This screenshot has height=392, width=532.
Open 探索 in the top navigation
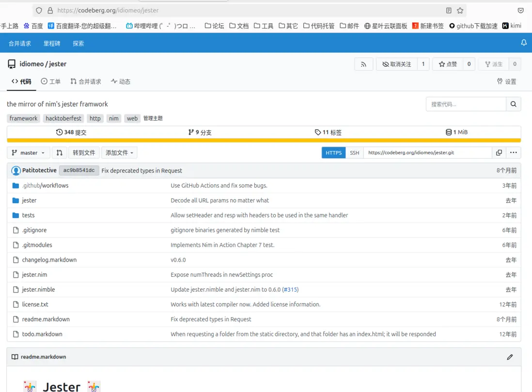point(78,44)
